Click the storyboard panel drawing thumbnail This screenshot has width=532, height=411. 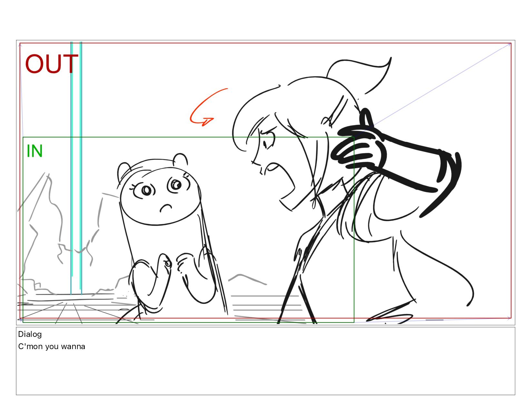pyautogui.click(x=266, y=182)
